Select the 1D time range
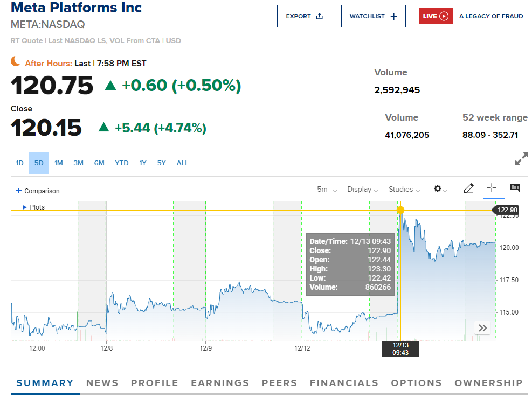Viewport: 532px width, 412px height. [x=19, y=163]
